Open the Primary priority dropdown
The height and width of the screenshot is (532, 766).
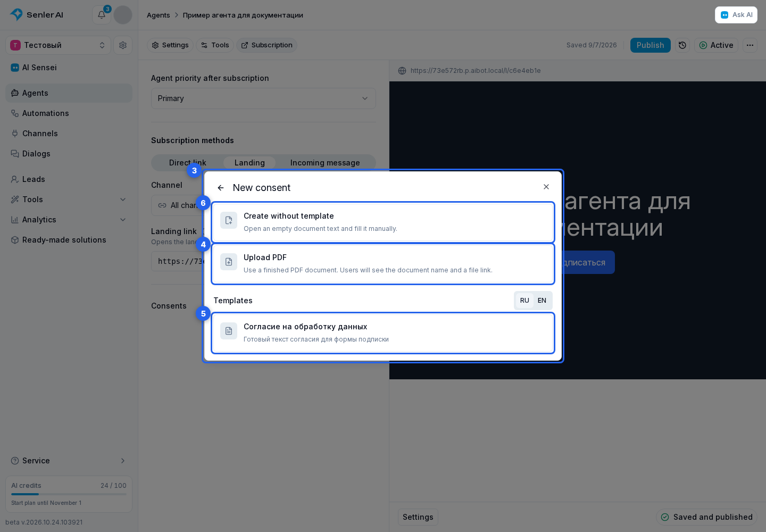263,98
